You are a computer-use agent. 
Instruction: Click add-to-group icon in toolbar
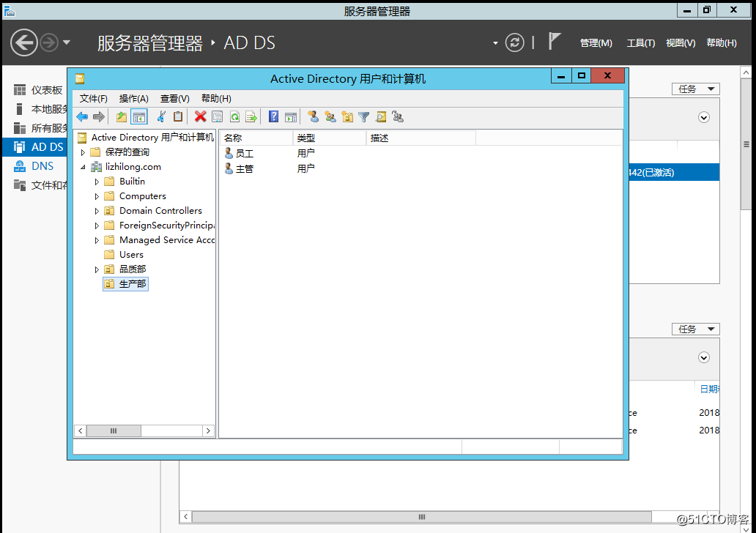(398, 116)
